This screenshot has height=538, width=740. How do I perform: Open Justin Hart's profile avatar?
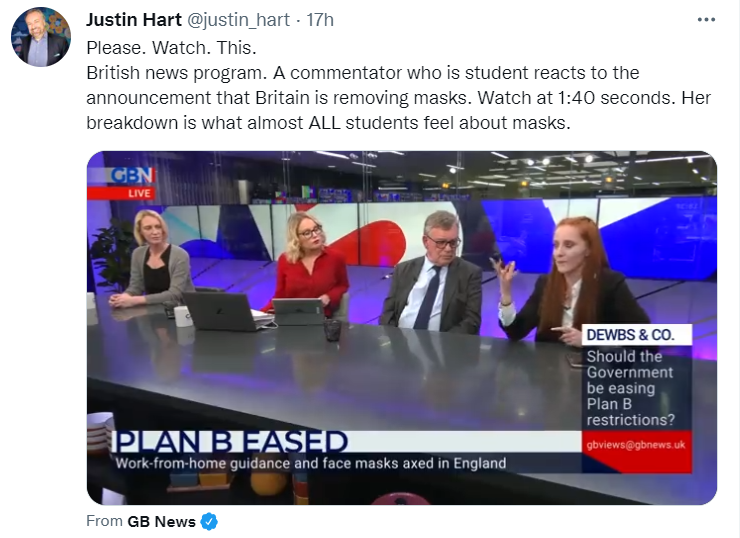tap(41, 37)
